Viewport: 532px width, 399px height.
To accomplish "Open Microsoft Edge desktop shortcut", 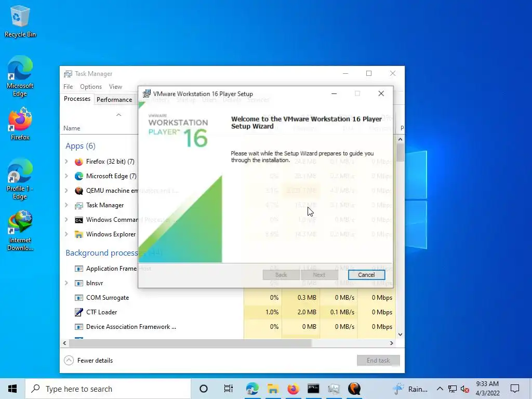I will pos(20,76).
